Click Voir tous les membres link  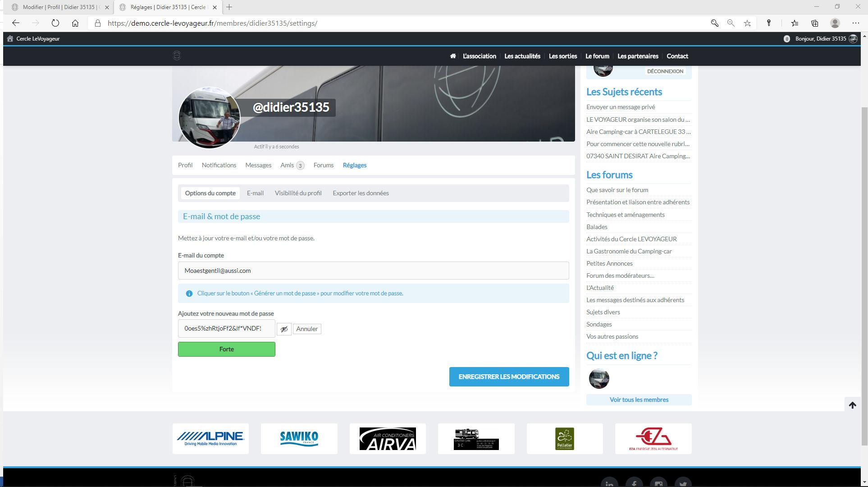[x=639, y=400]
